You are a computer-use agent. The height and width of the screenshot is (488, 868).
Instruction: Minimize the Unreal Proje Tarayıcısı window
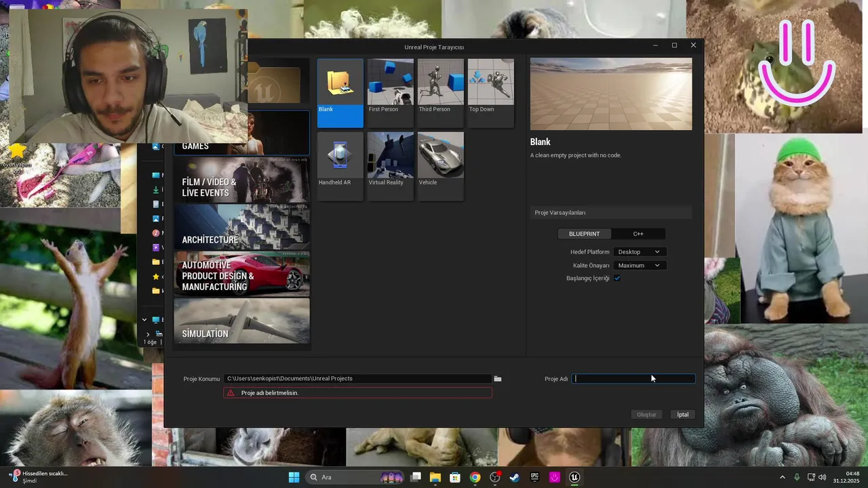coord(655,45)
